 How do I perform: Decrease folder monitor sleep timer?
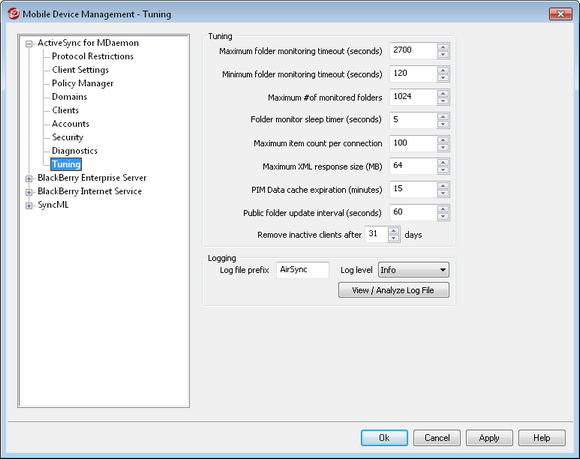pos(443,125)
